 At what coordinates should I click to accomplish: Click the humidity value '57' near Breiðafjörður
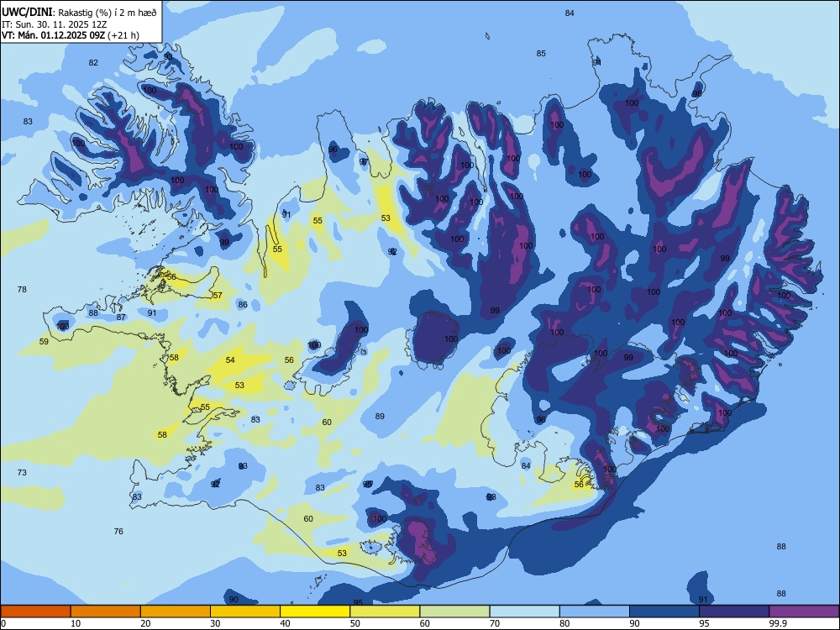coord(218,295)
